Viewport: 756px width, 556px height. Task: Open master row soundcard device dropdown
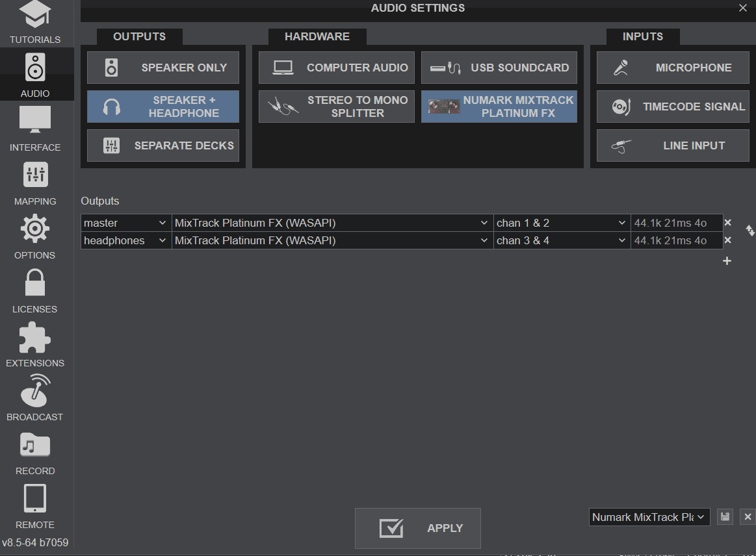pos(333,223)
